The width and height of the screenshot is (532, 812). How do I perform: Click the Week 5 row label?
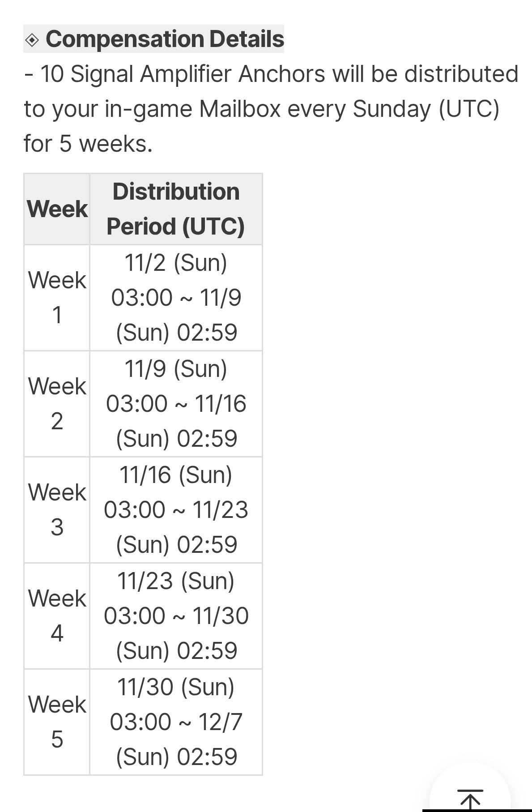click(x=57, y=722)
